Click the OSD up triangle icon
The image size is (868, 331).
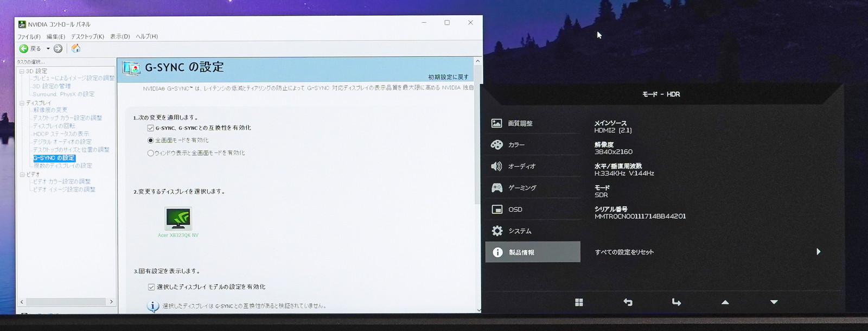click(725, 302)
